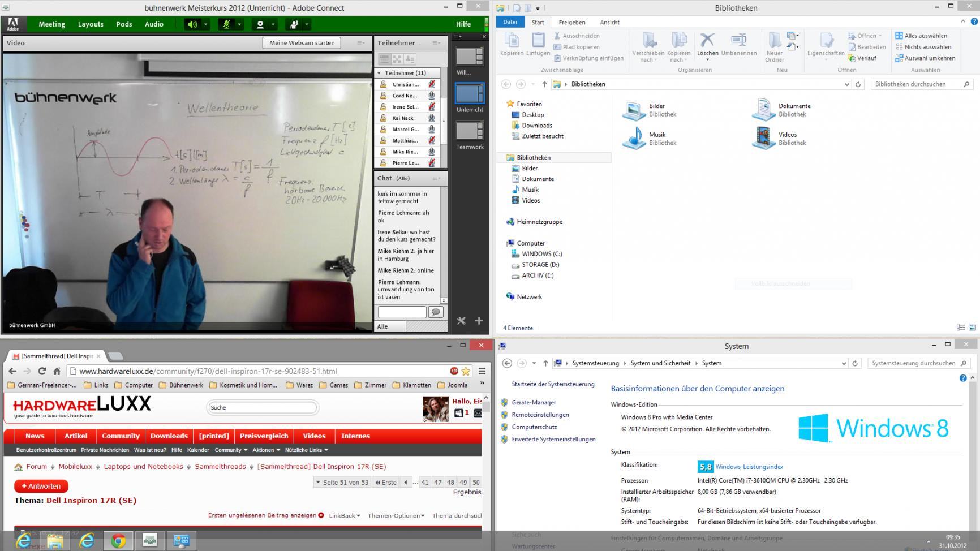Open the Hilfe menu in Adobe Connect
The image size is (980, 551).
(463, 24)
